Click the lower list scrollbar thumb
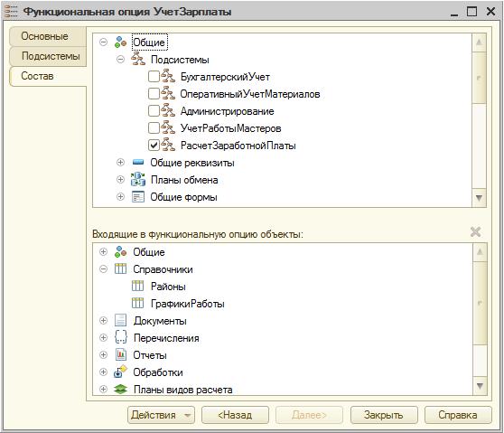Image resolution: width=504 pixels, height=433 pixels. (x=480, y=303)
